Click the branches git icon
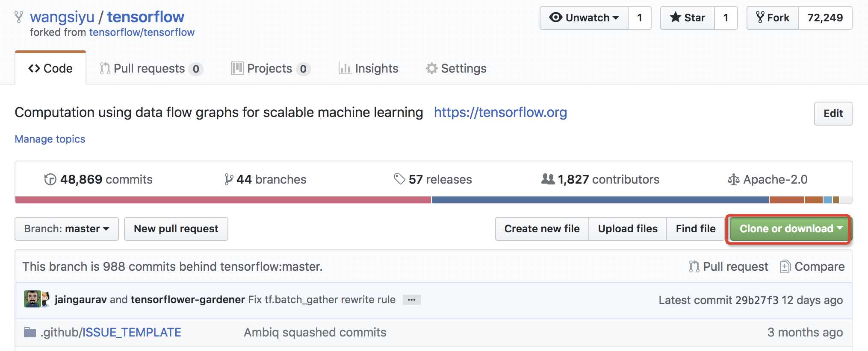The width and height of the screenshot is (868, 351). tap(229, 179)
